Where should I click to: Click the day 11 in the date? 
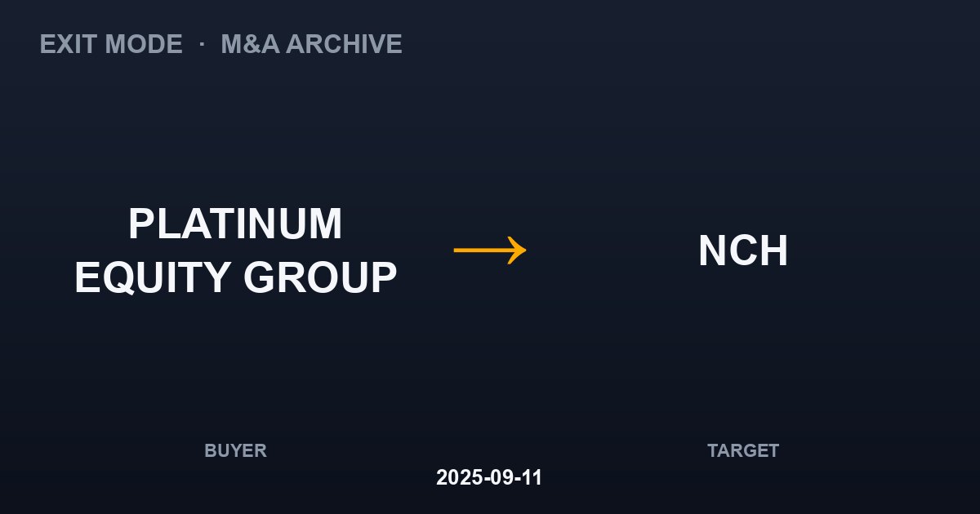[x=532, y=477]
